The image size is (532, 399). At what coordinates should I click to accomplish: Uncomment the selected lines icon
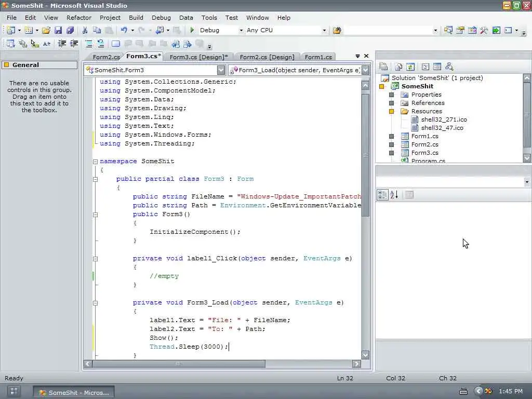coord(101,44)
